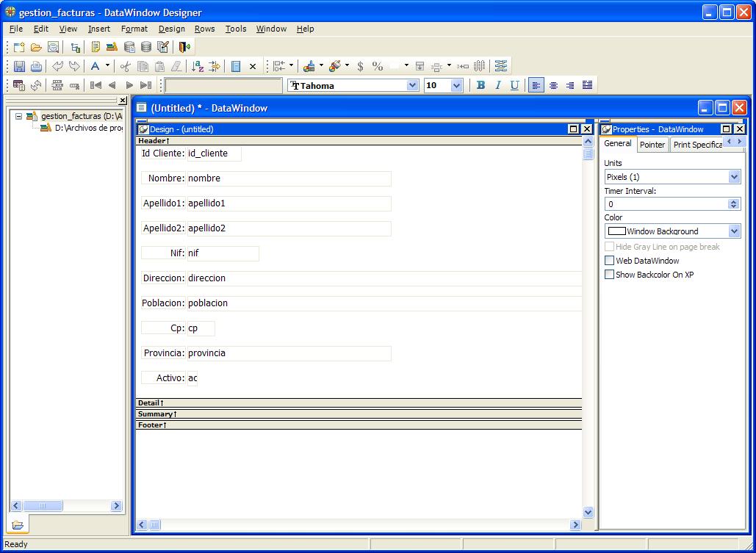
Task: Click the black X Close toolbar icon
Action: (x=253, y=67)
